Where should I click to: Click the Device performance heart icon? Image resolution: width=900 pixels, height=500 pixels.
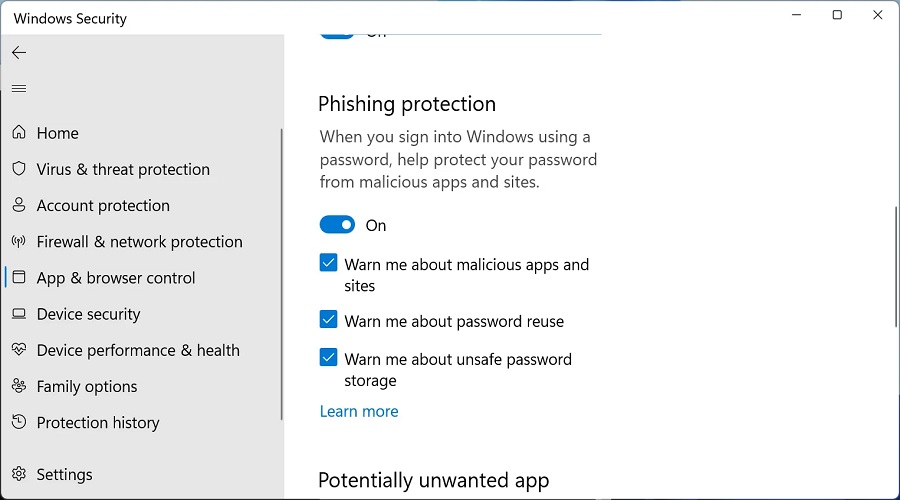(18, 350)
